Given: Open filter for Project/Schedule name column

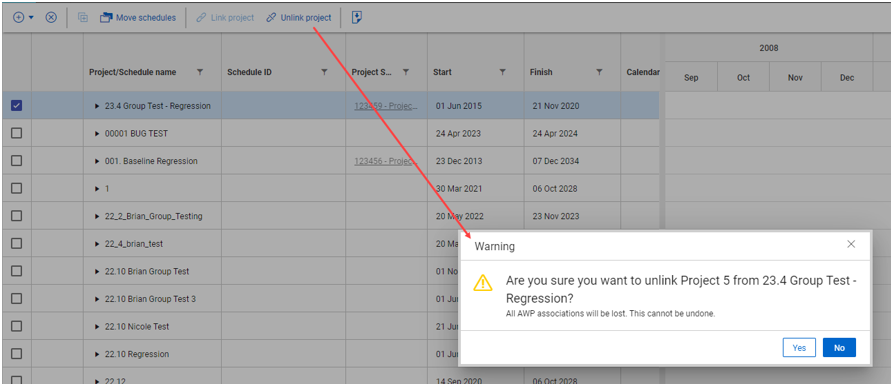Looking at the screenshot, I should (199, 72).
